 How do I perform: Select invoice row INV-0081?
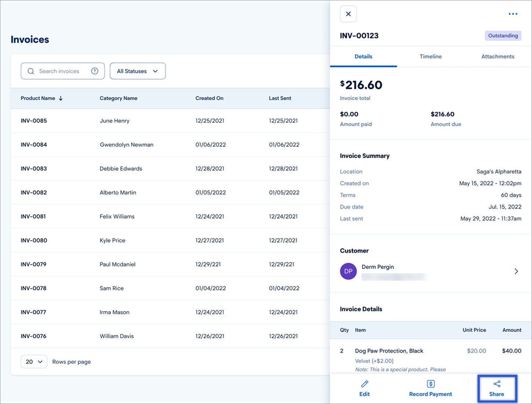coord(170,216)
